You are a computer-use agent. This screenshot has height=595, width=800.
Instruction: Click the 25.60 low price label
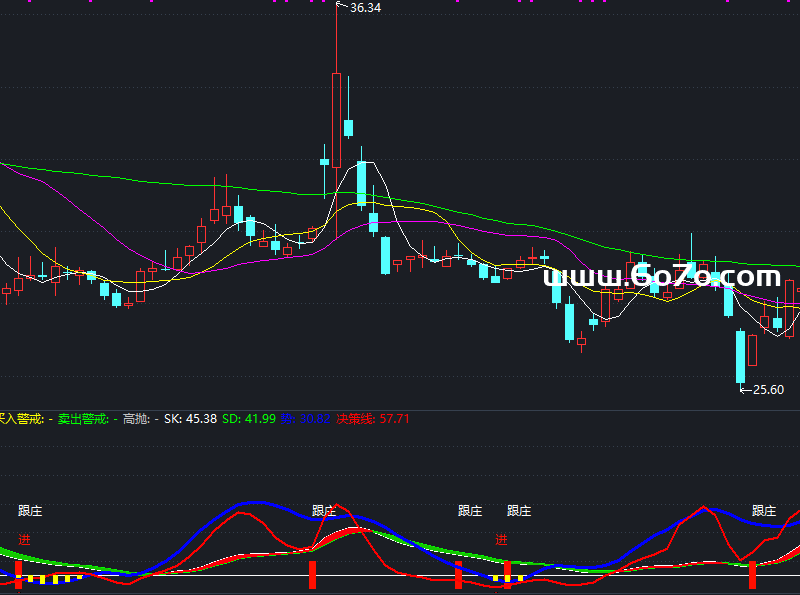click(x=768, y=390)
